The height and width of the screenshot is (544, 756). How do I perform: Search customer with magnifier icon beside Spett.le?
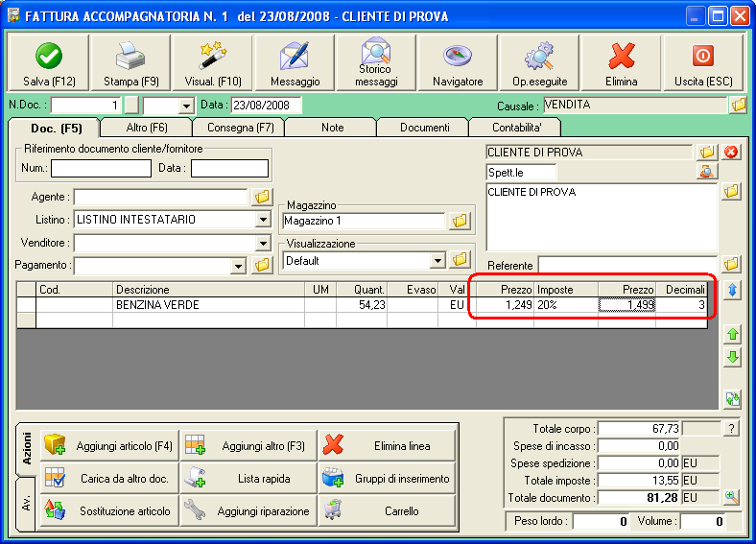[707, 172]
